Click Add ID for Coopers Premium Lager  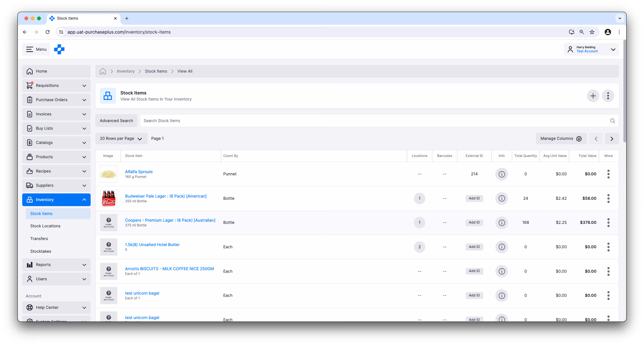[474, 223]
